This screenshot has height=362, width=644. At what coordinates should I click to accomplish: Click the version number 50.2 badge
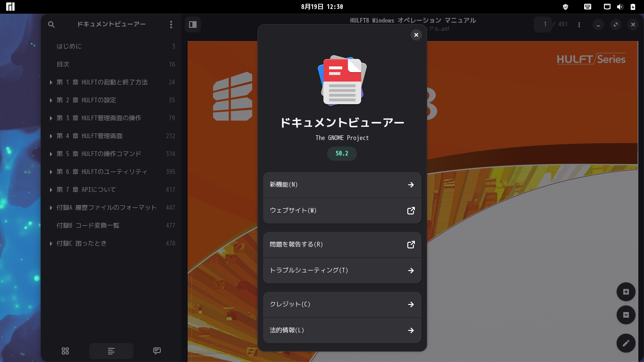(342, 154)
